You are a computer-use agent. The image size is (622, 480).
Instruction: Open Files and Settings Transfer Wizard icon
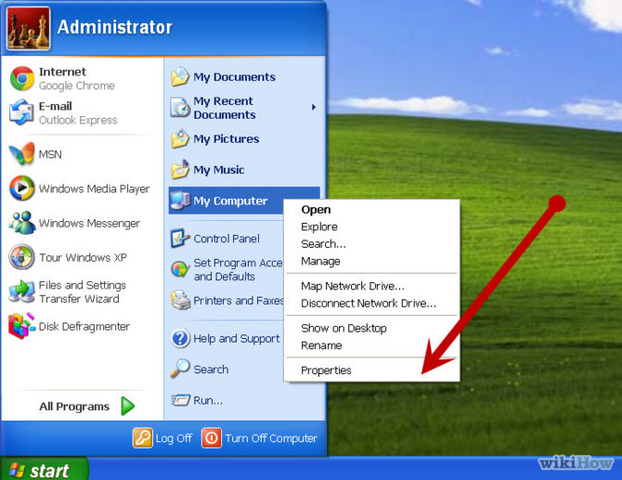point(22,292)
